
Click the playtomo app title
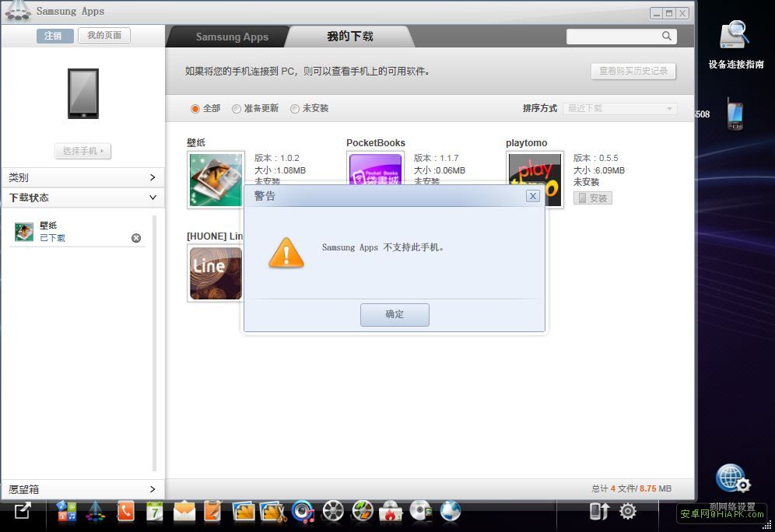click(526, 143)
